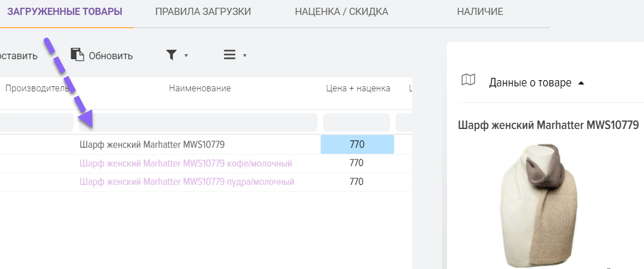
Task: Switch to the ПРАВИЛА ЗАГРУЗКИ tab
Action: pos(203,12)
